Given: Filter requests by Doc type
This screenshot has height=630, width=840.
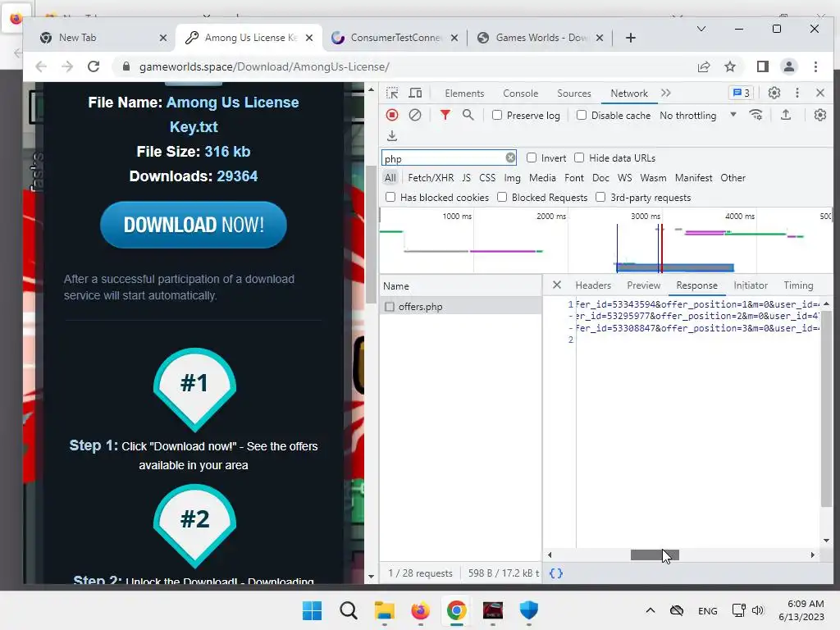Looking at the screenshot, I should click(x=600, y=178).
